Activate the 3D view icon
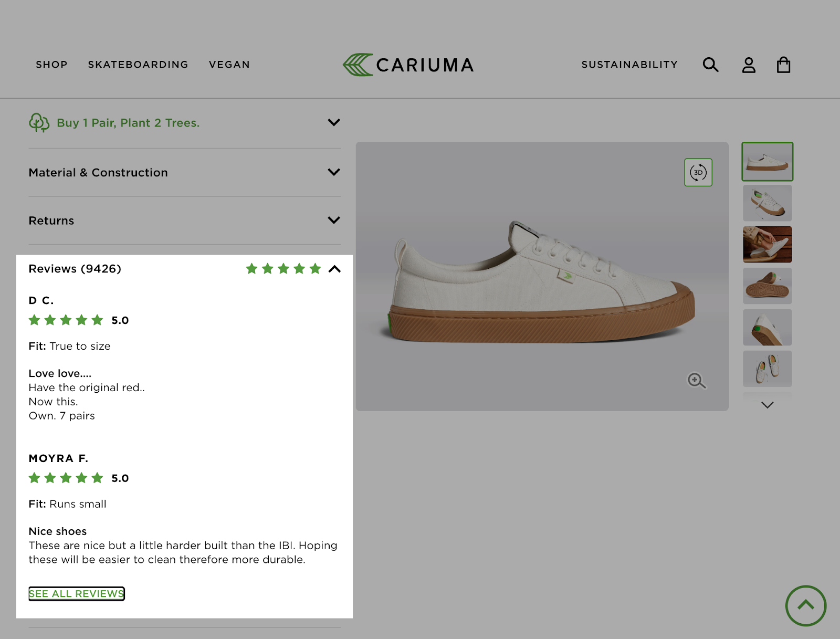This screenshot has height=639, width=840. (698, 172)
